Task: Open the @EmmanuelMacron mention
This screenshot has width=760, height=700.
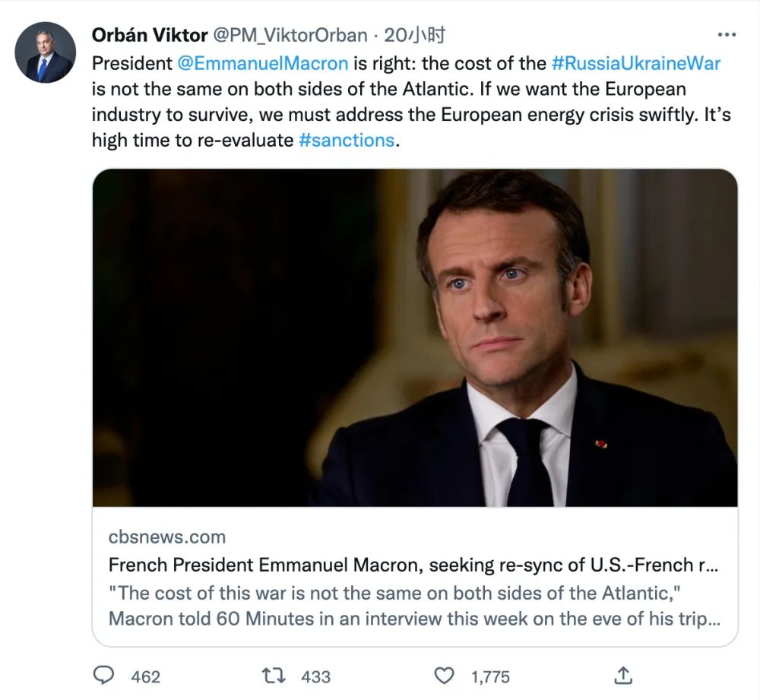Action: click(x=262, y=62)
